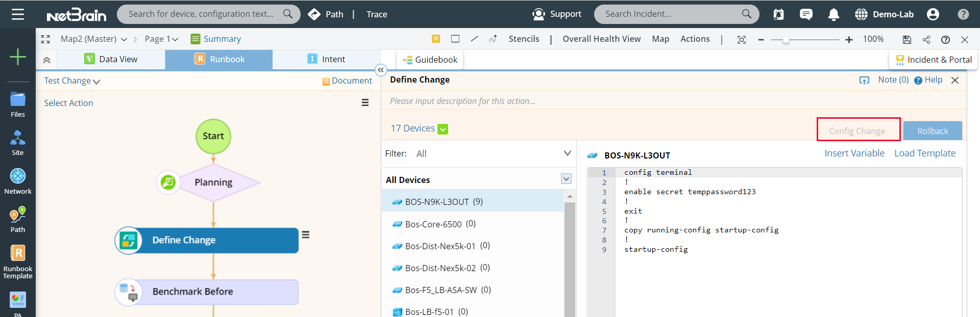Expand the All Devices dropdown arrow
Image resolution: width=980 pixels, height=317 pixels.
(x=566, y=179)
